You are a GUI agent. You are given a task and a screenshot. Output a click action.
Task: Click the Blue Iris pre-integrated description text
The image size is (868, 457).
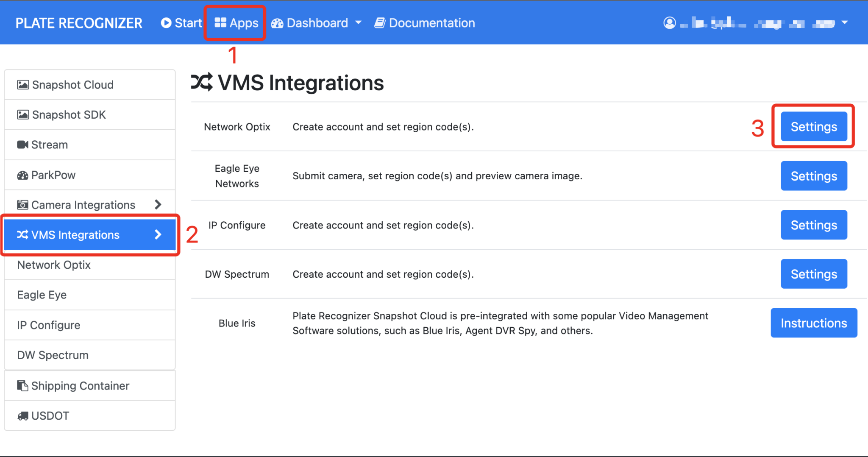(500, 323)
